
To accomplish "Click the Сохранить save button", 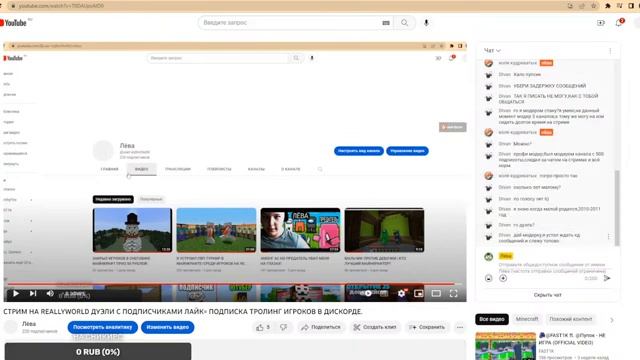I will pos(427,327).
